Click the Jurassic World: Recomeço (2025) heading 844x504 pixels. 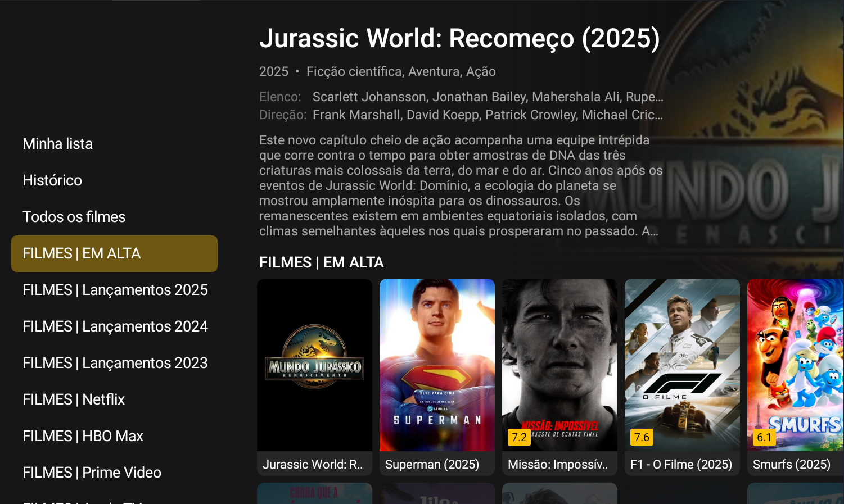pos(459,38)
